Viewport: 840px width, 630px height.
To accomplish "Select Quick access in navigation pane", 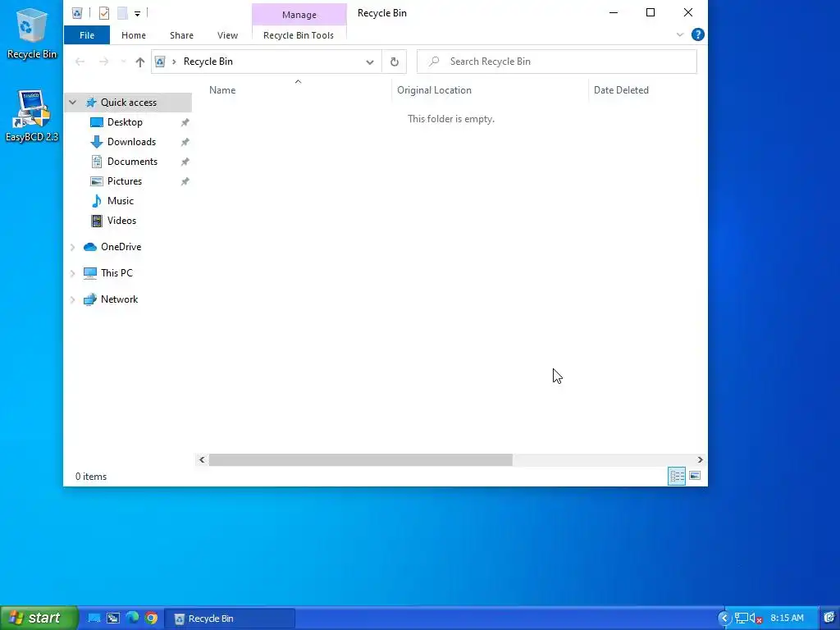I will pos(129,103).
